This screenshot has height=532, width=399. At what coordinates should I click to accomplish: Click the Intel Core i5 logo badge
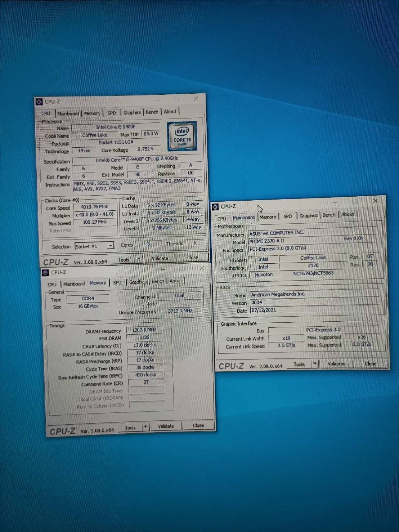[182, 136]
